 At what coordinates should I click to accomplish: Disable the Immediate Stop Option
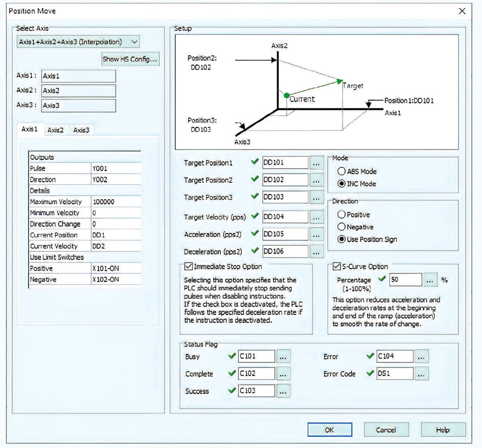188,266
